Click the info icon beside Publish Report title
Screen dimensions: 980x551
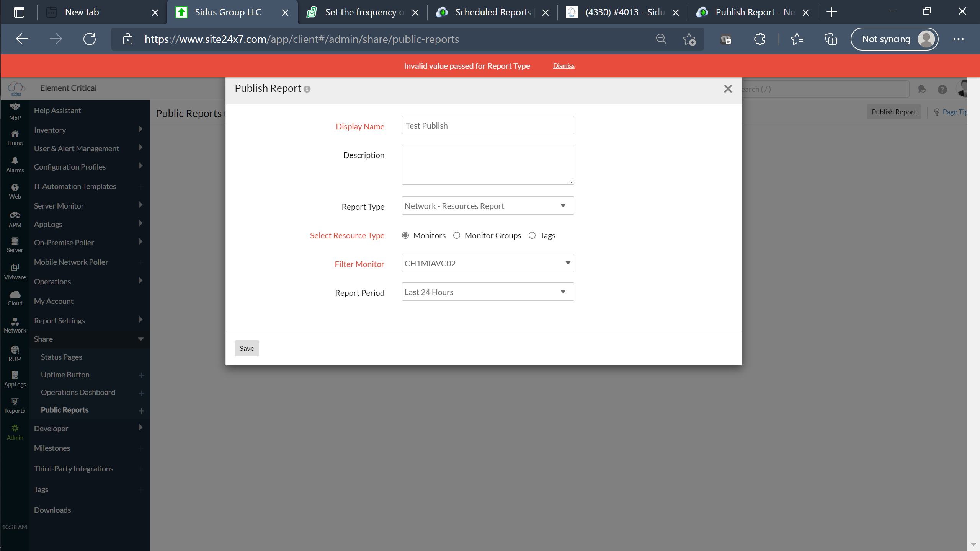307,89
